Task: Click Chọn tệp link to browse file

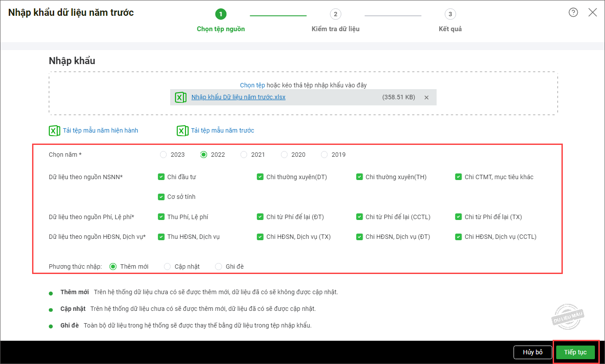Action: (252, 85)
